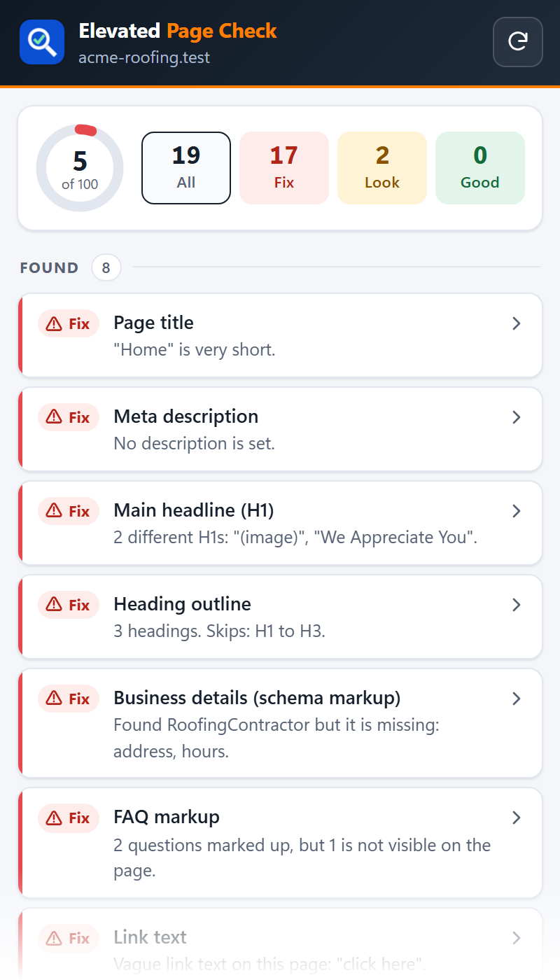Click the refresh scan button
This screenshot has height=980, width=560.
[518, 42]
